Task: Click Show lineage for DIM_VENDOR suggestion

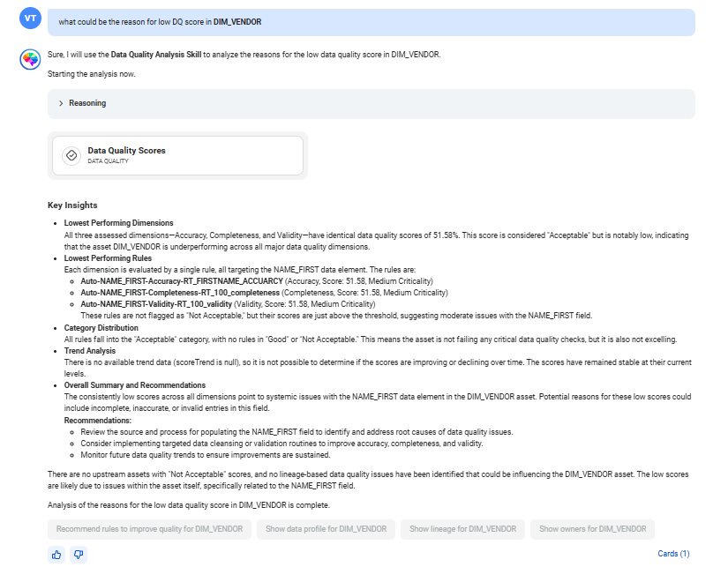Action: [x=463, y=529]
